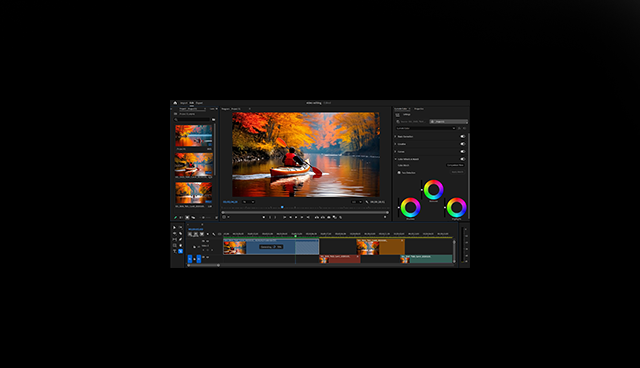
Task: Open the Import tab in header
Action: 184,103
